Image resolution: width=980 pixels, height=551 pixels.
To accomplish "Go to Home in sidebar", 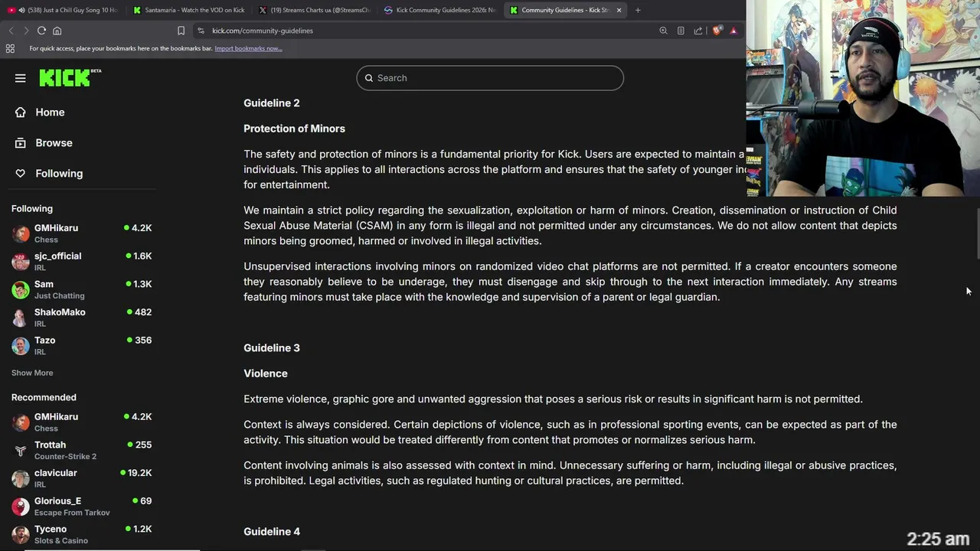I will 50,112.
